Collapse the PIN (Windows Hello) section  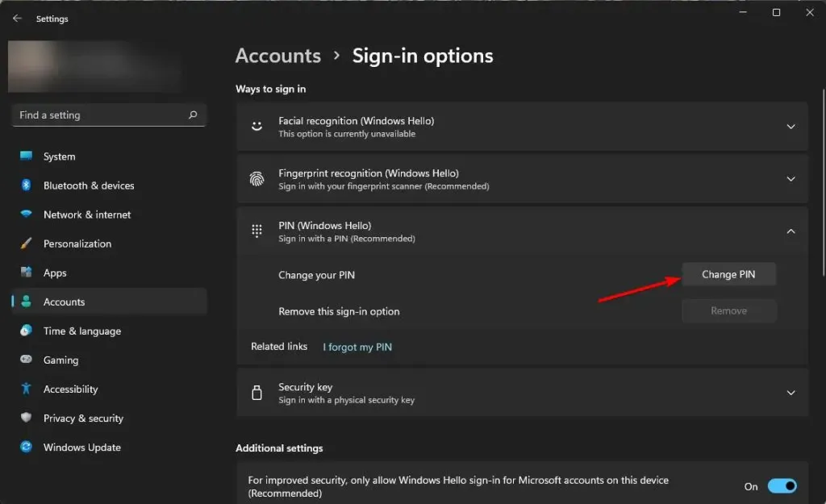pos(791,231)
